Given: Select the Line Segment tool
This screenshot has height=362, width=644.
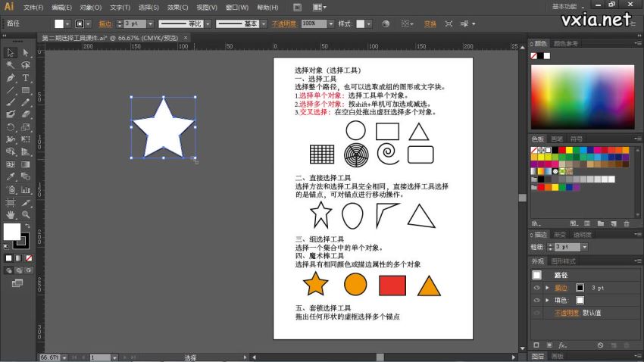Looking at the screenshot, I should point(11,90).
